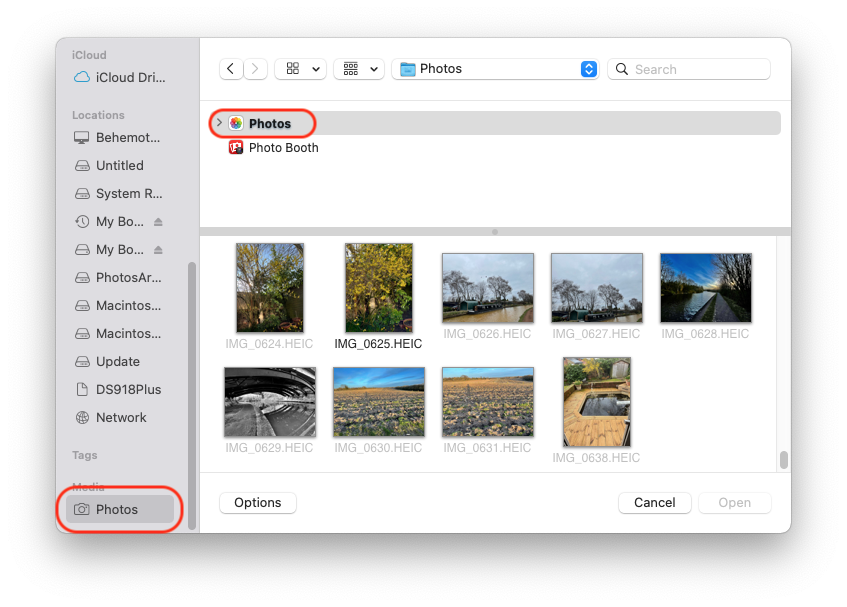Select pond deck thumbnail IMG_0638.HEIC
The image size is (847, 607).
pyautogui.click(x=597, y=402)
